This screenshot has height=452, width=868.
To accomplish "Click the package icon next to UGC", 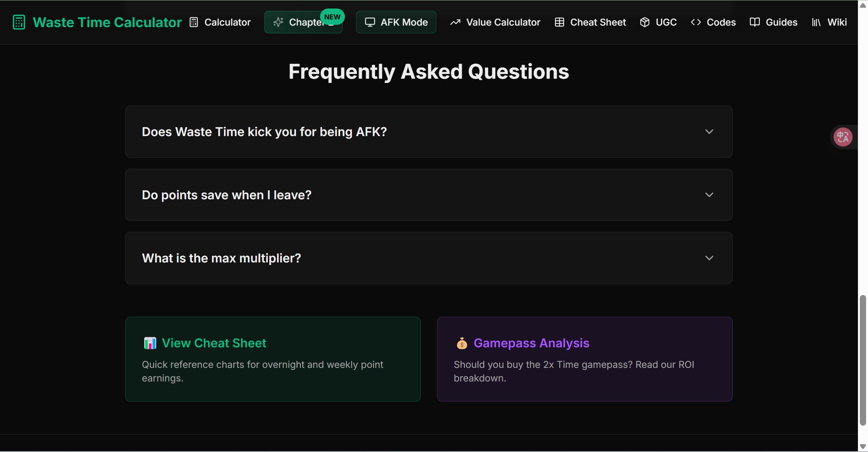I will point(645,22).
